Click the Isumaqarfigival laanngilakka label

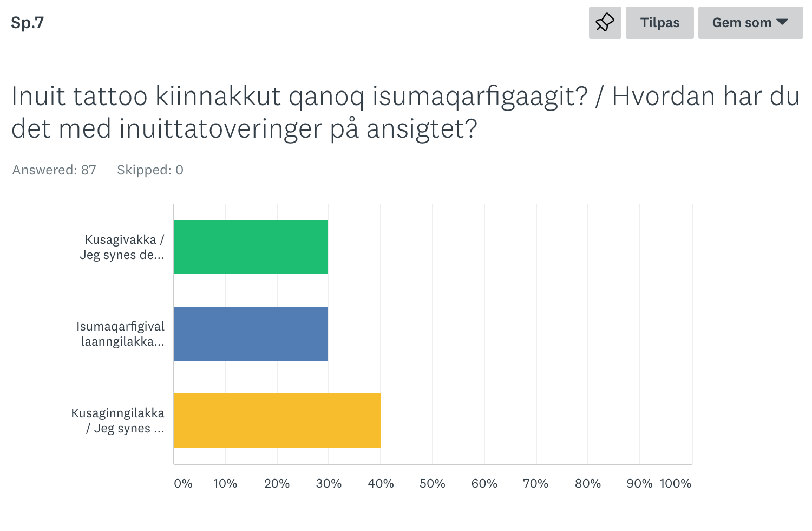[121, 334]
